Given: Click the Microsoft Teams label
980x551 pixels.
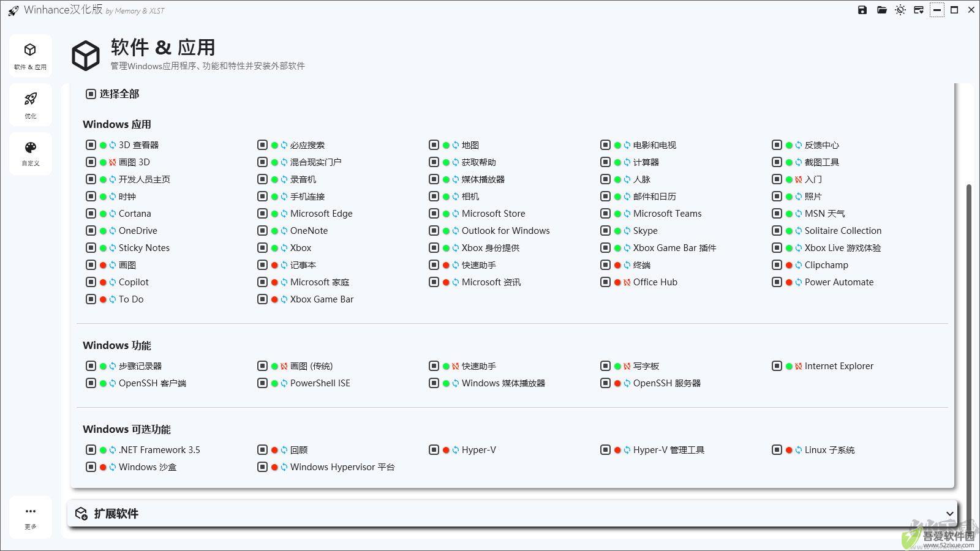Looking at the screenshot, I should tap(668, 214).
